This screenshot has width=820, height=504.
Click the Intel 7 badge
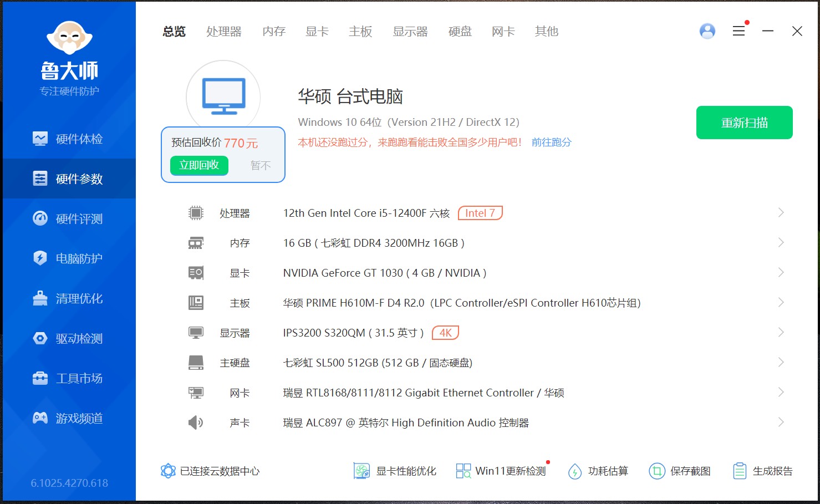[480, 213]
